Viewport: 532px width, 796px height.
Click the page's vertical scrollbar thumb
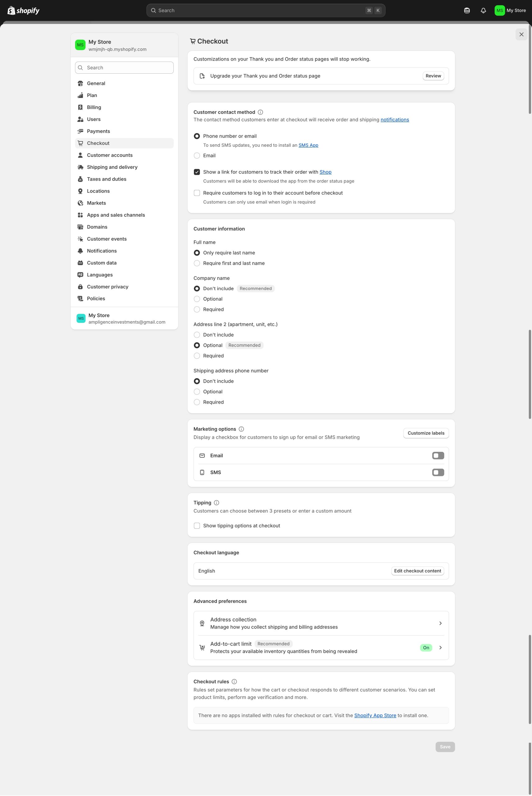(x=530, y=68)
